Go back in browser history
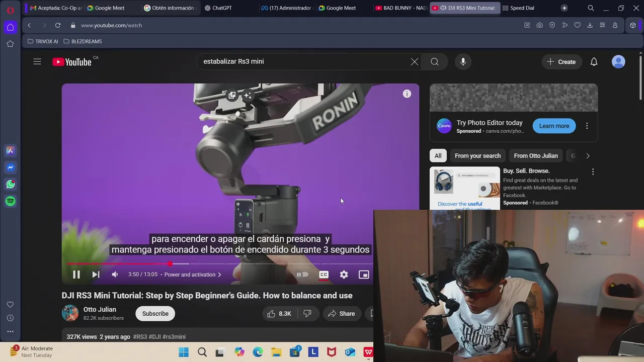This screenshot has height=362, width=644. click(29, 25)
